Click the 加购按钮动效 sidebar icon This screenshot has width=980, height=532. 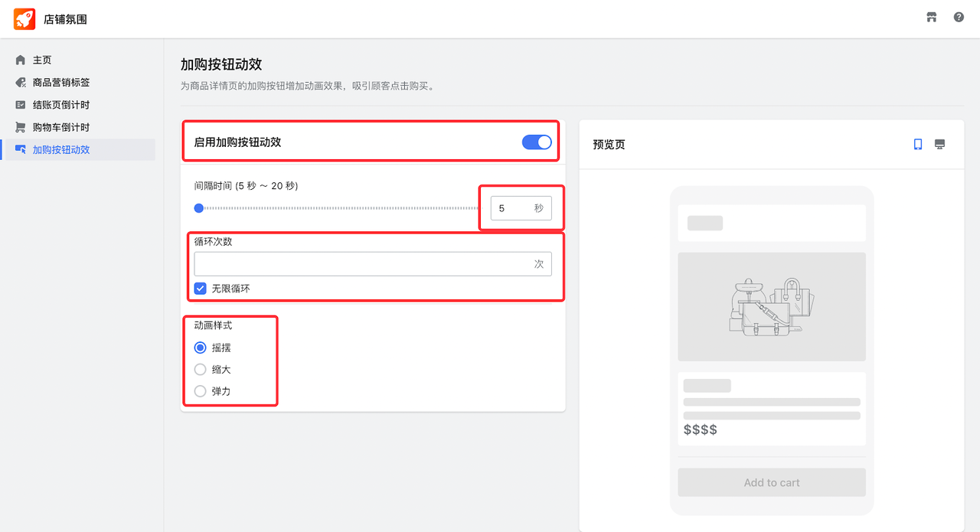click(19, 149)
